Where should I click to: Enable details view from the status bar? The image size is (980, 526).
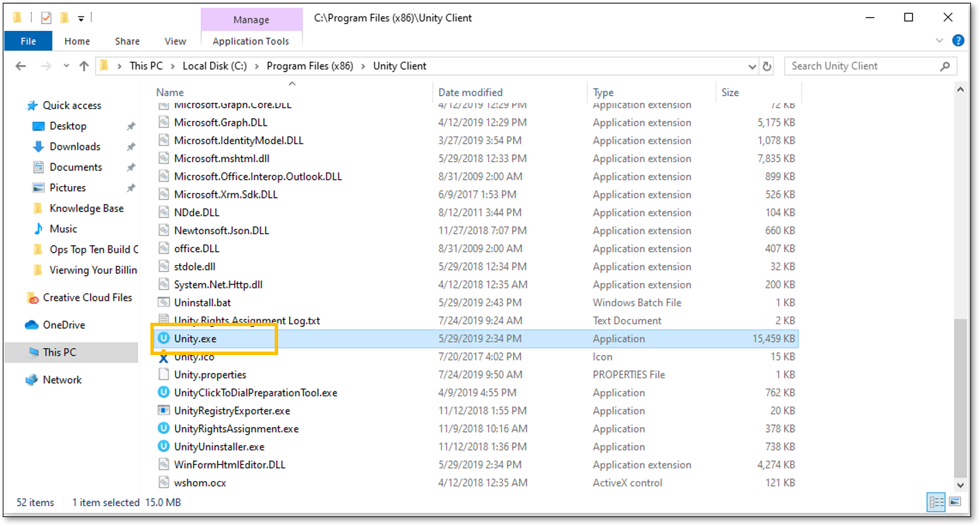tap(935, 502)
